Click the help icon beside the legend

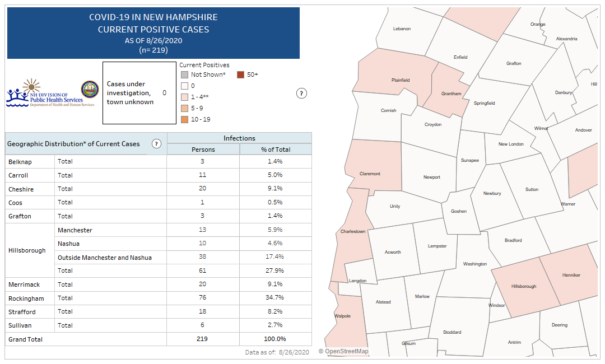coord(301,94)
